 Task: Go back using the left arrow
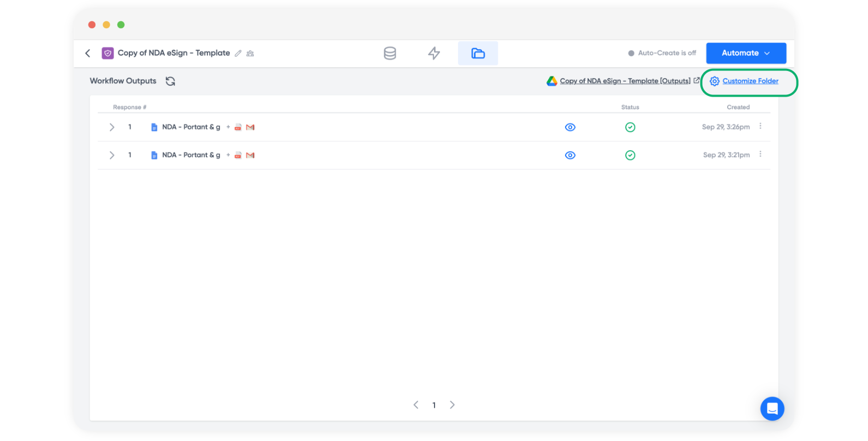pyautogui.click(x=87, y=53)
